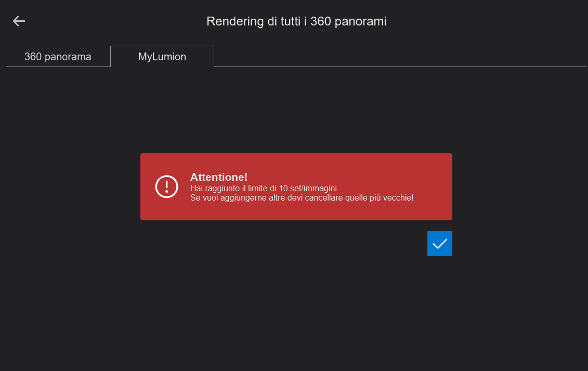The height and width of the screenshot is (371, 588).
Task: Click the title 'Rendering di tutti i 360 panorami'
Action: click(x=296, y=21)
